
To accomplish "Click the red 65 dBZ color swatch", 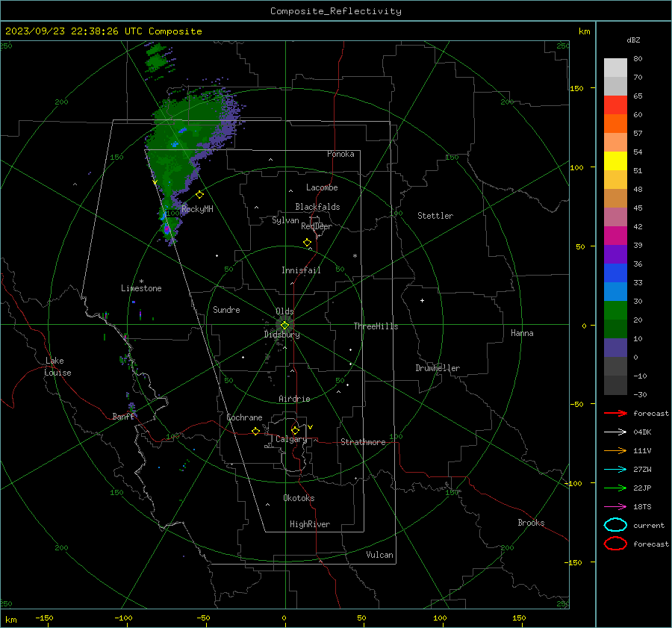I will click(615, 105).
